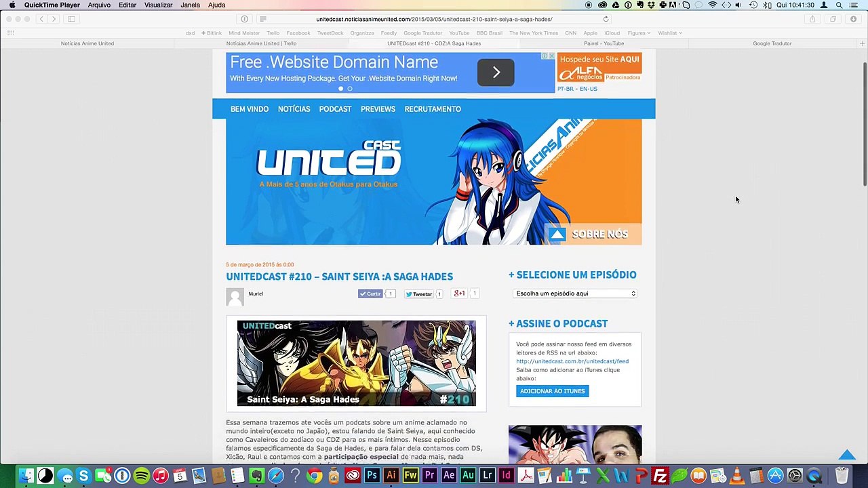Open the YouTube bookmark in favorites bar

tap(459, 33)
